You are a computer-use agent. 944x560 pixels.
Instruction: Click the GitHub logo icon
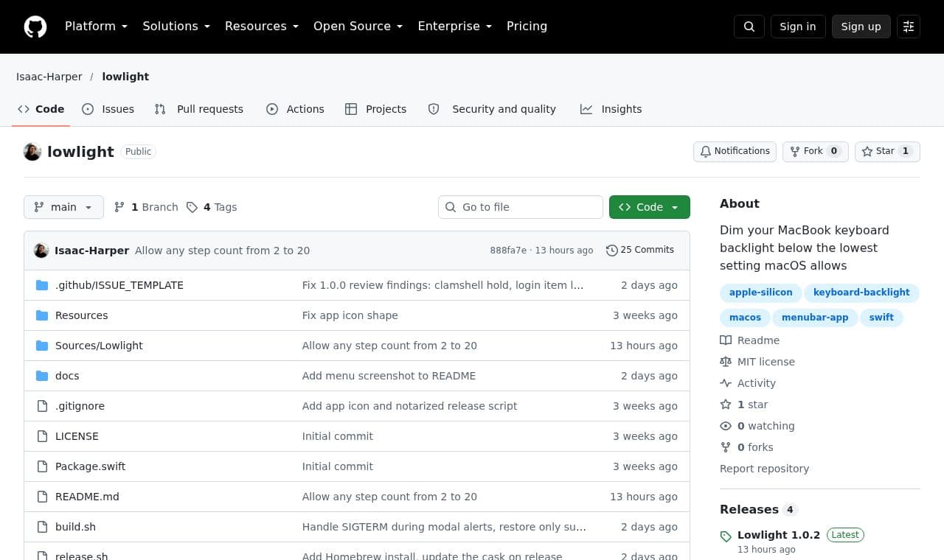tap(35, 27)
